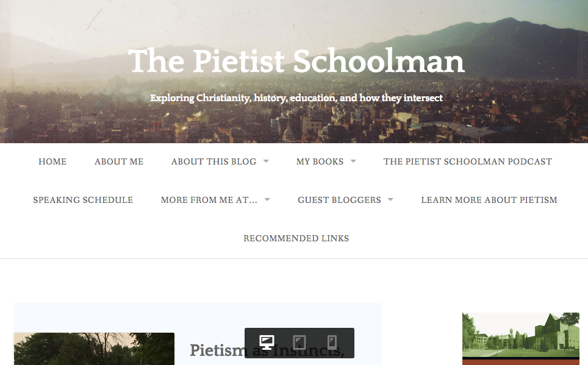
Task: Click the Guest Bloggers menu label
Action: [339, 200]
